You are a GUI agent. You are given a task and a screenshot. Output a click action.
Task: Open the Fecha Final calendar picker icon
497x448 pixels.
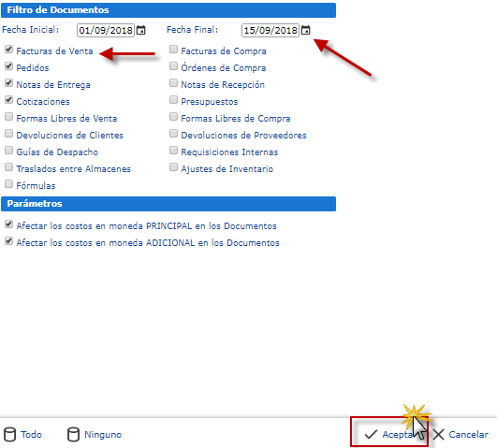point(305,31)
